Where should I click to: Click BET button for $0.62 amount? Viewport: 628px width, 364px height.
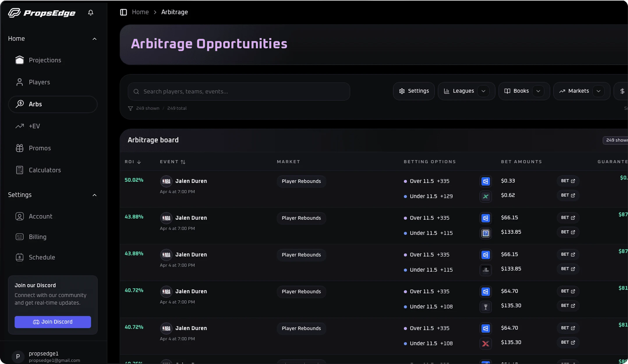[x=568, y=195]
